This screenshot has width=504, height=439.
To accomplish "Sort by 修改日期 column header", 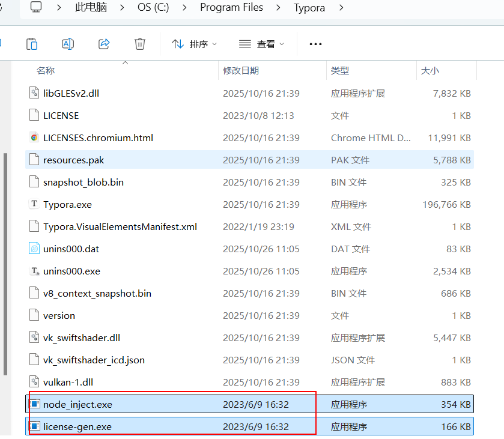I will point(241,70).
